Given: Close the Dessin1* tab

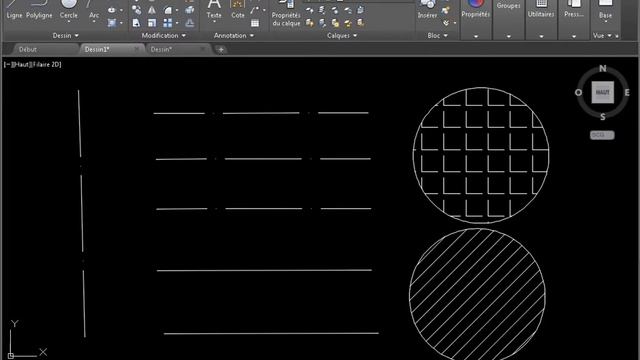Looking at the screenshot, I should coord(136,49).
